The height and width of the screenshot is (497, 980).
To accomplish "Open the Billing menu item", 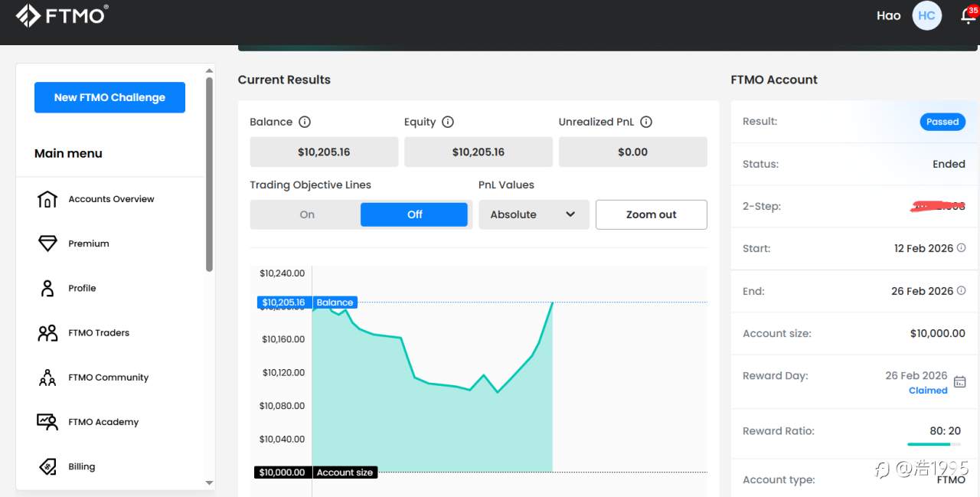I will point(82,466).
